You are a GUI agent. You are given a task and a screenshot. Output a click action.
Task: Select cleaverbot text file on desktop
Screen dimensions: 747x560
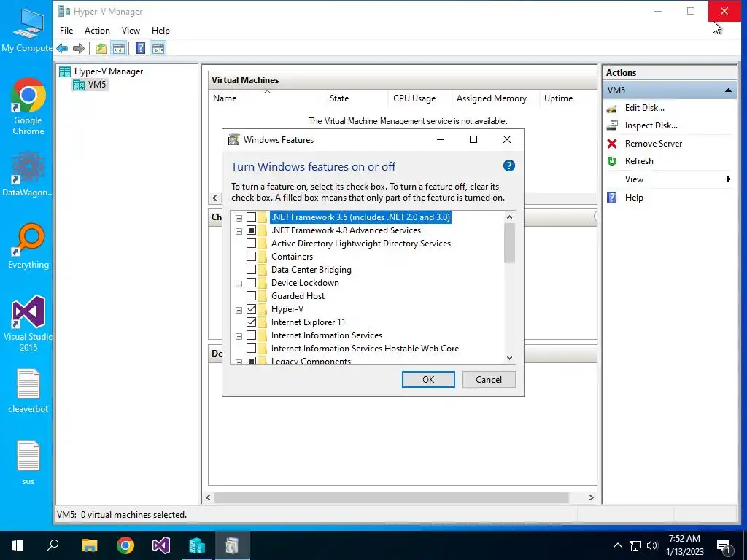[x=28, y=391]
